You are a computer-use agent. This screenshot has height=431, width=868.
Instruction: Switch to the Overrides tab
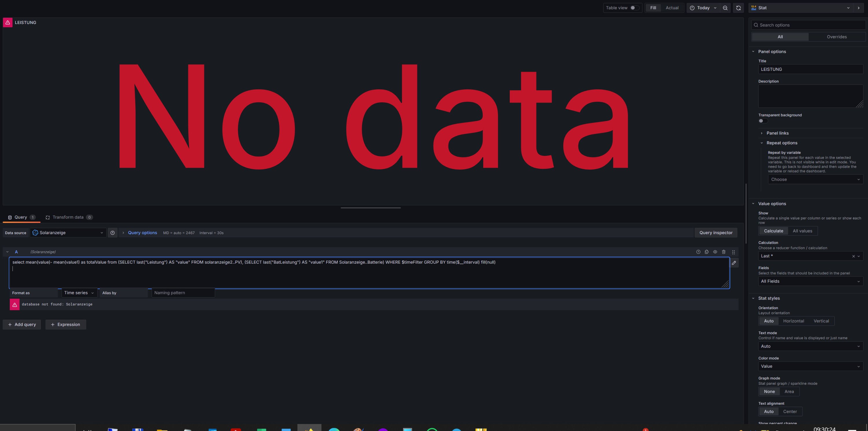pyautogui.click(x=836, y=37)
